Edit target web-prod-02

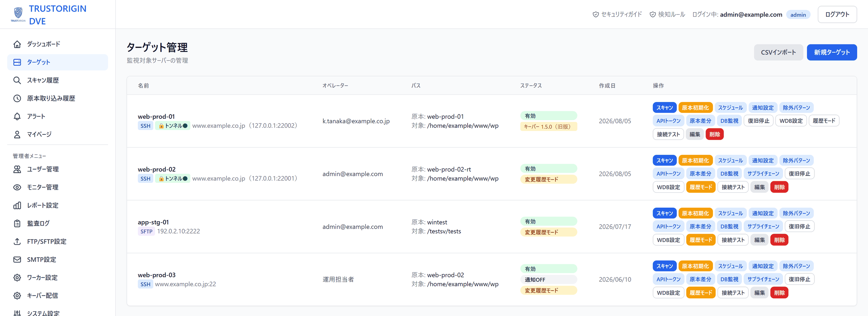[x=759, y=187]
